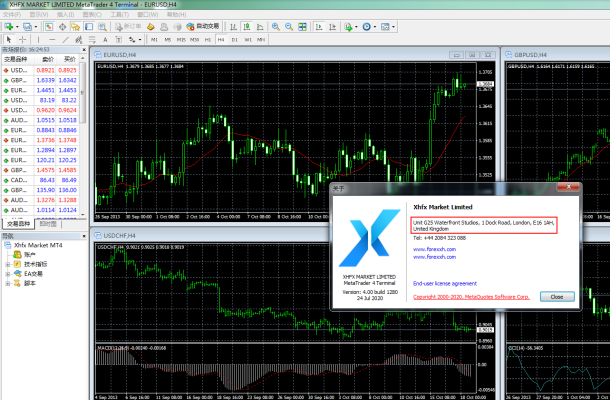Click the MetaQuotes copyright link
The width and height of the screenshot is (610, 400).
coord(471,297)
